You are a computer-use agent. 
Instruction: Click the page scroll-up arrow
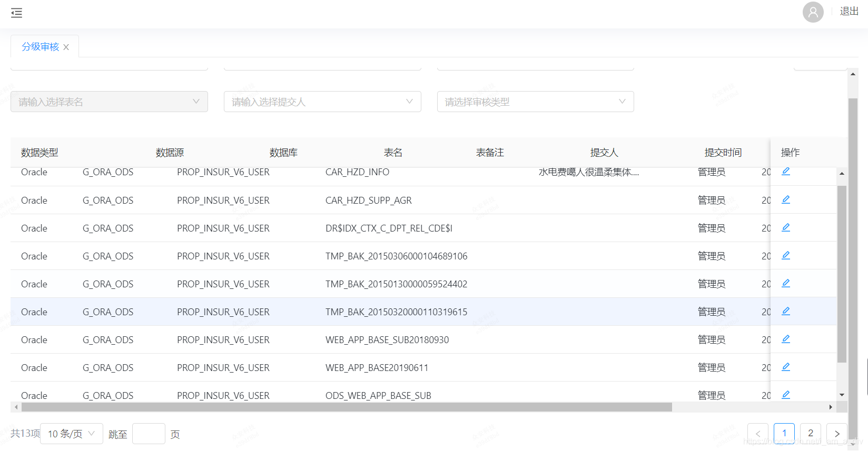point(853,74)
